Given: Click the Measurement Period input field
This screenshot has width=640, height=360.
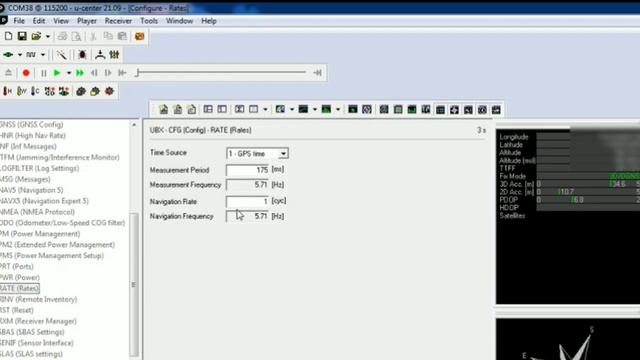Looking at the screenshot, I should pos(247,170).
